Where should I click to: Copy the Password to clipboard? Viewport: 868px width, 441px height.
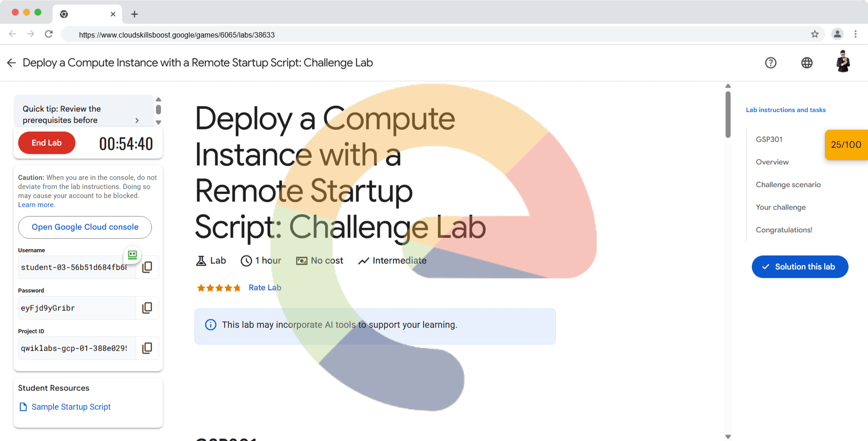(147, 308)
